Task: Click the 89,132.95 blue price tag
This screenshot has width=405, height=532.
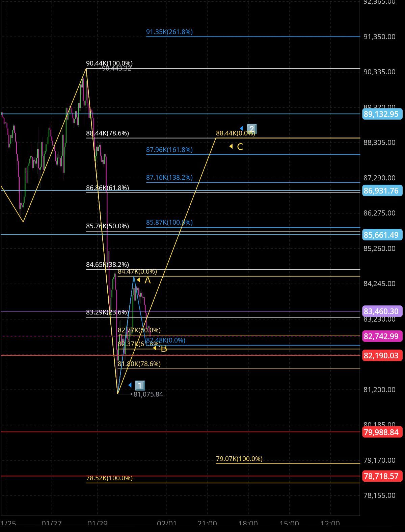Action: coord(382,114)
